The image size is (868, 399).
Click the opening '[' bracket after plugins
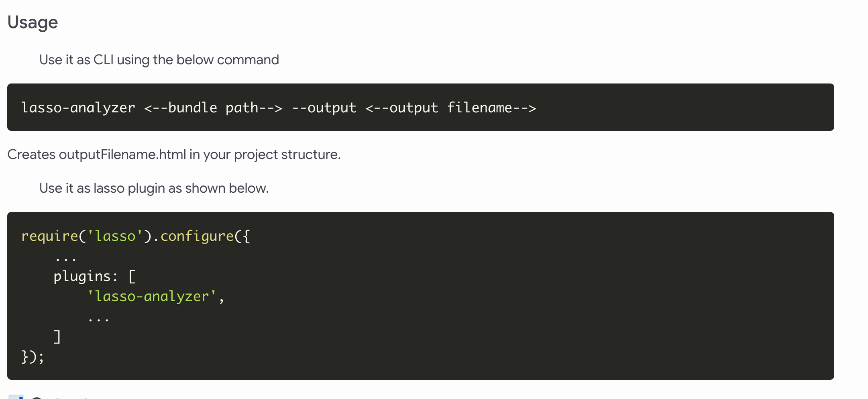point(132,277)
